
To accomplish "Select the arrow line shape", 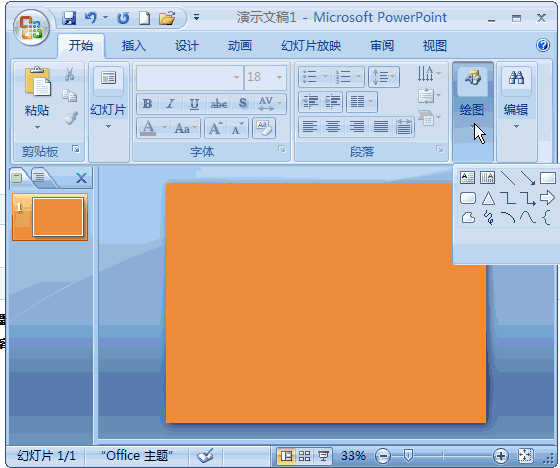I will [x=528, y=177].
